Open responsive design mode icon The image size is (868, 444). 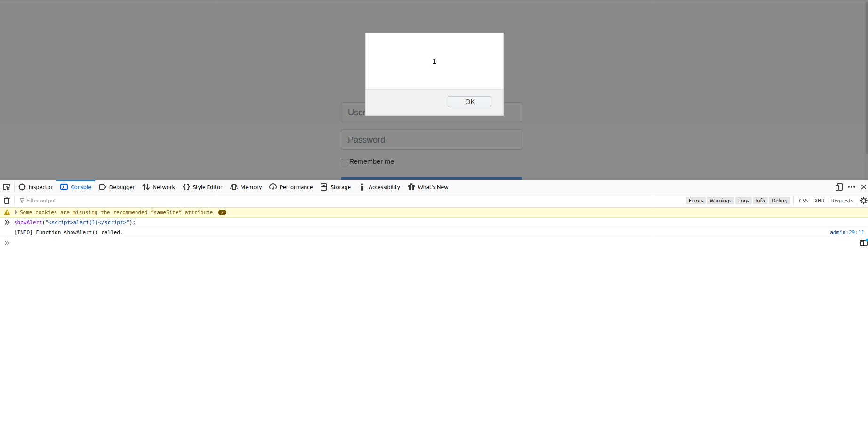pyautogui.click(x=839, y=187)
